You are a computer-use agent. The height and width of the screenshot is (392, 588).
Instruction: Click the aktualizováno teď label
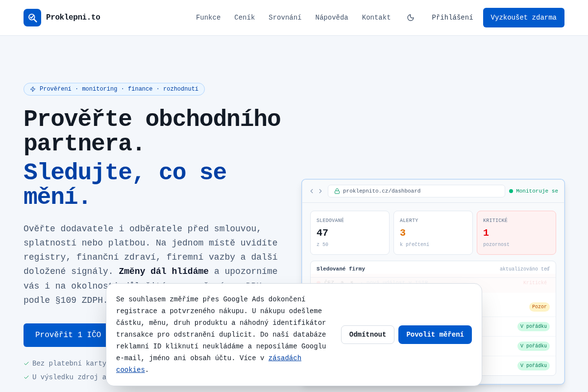point(525,269)
